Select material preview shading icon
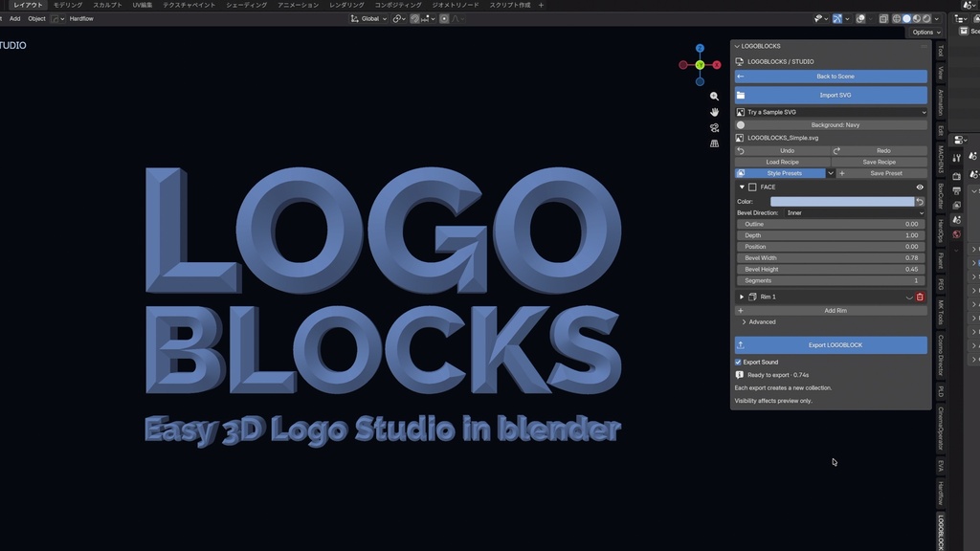The height and width of the screenshot is (551, 980). 917,19
